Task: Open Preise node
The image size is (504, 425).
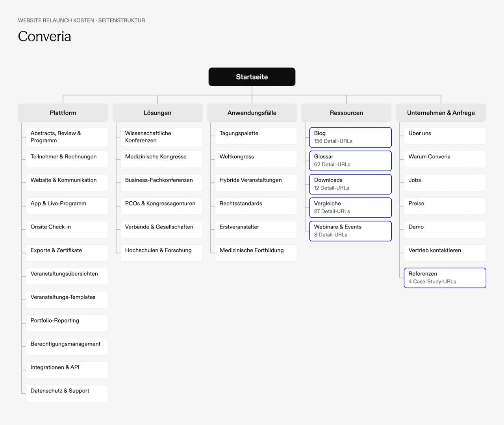Action: click(445, 206)
